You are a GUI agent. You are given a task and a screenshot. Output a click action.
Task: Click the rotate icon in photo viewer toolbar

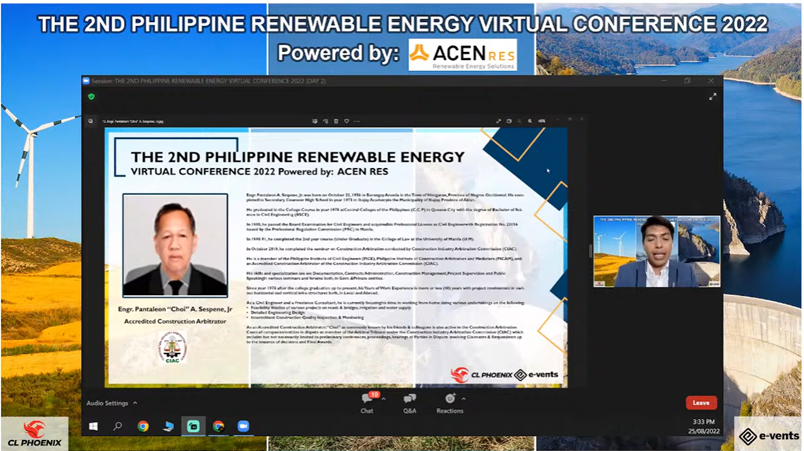tap(326, 121)
